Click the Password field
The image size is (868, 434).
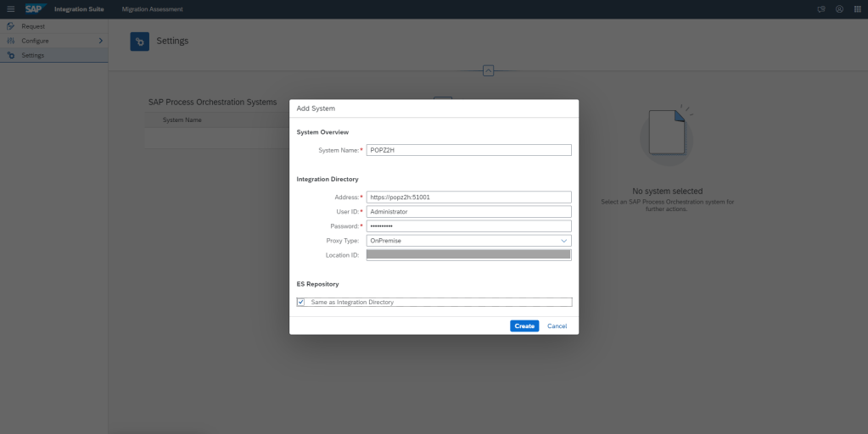click(468, 226)
